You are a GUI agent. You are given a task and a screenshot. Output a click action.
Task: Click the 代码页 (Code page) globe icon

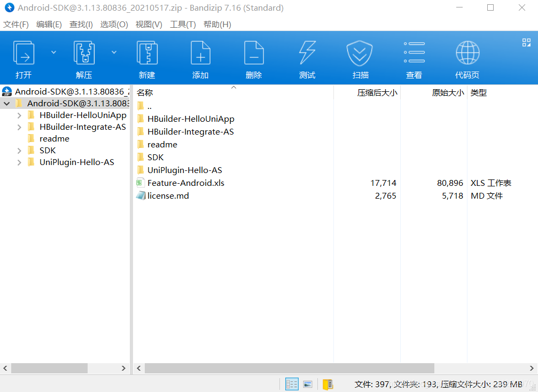pyautogui.click(x=467, y=53)
